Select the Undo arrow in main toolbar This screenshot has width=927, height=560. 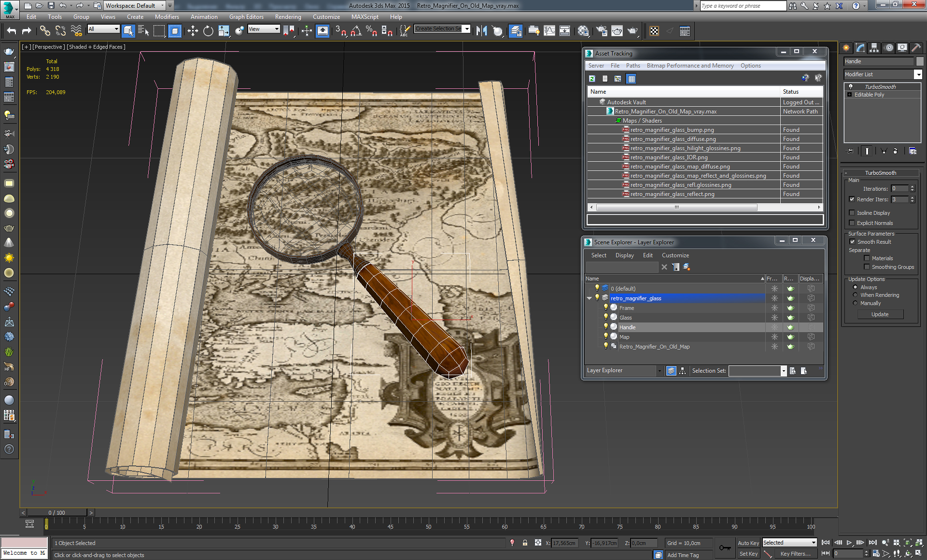(12, 31)
